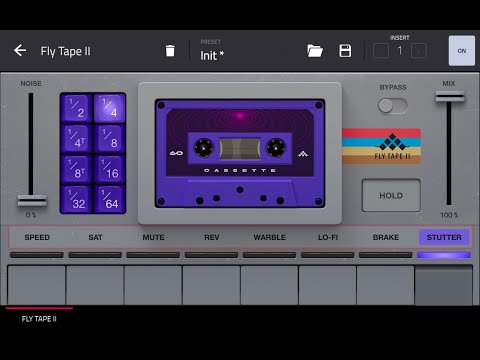Select the 1/2 stutter division
480x360 pixels.
coord(76,108)
